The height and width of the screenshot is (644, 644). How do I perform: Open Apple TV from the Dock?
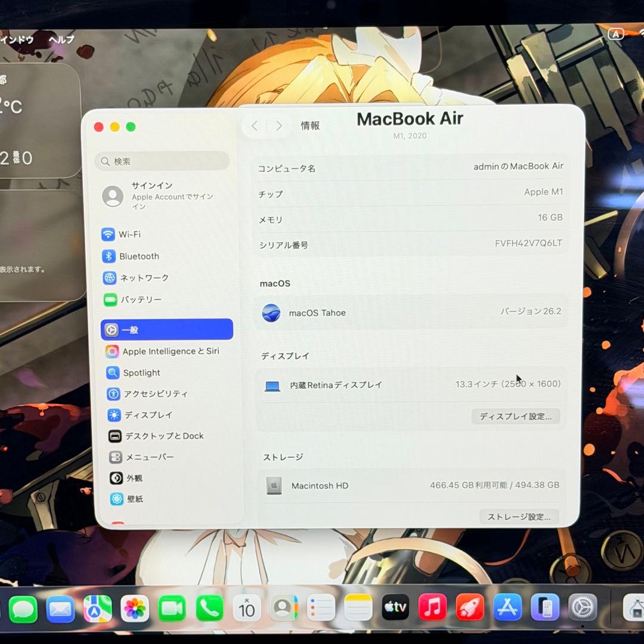coord(395,607)
